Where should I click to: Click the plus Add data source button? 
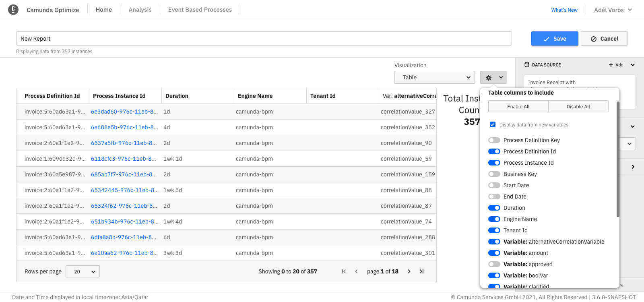tap(616, 65)
